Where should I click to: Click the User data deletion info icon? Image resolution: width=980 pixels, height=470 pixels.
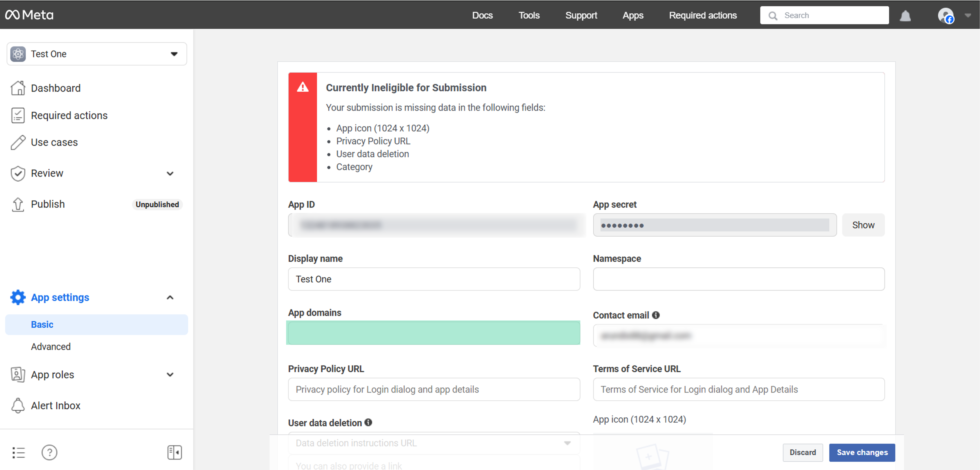368,423
